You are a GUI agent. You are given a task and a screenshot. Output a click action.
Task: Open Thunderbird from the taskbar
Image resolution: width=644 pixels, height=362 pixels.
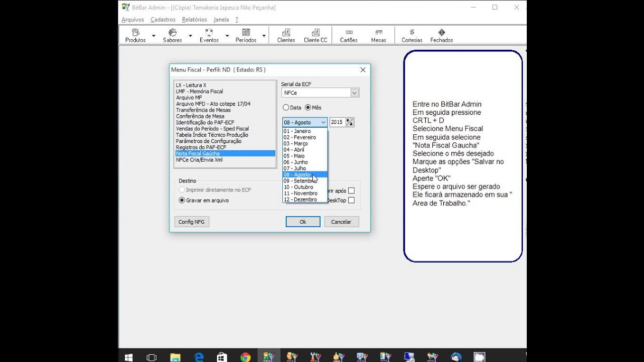(456, 357)
